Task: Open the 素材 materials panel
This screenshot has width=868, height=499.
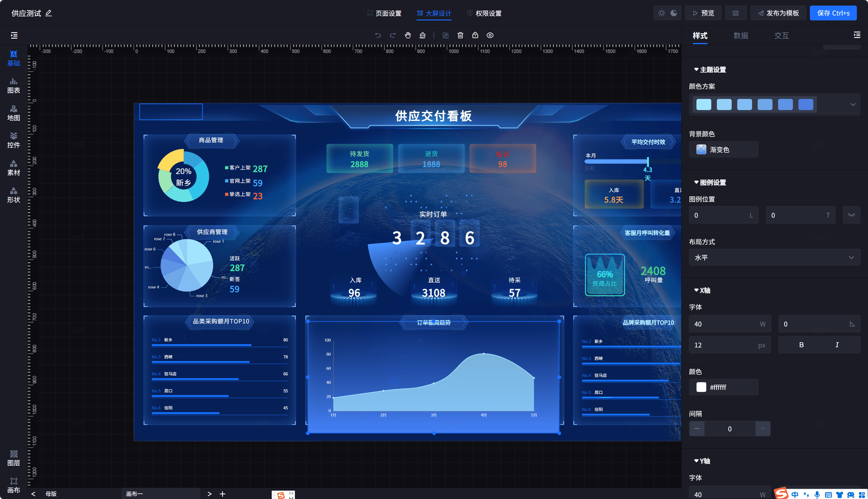Action: [14, 168]
